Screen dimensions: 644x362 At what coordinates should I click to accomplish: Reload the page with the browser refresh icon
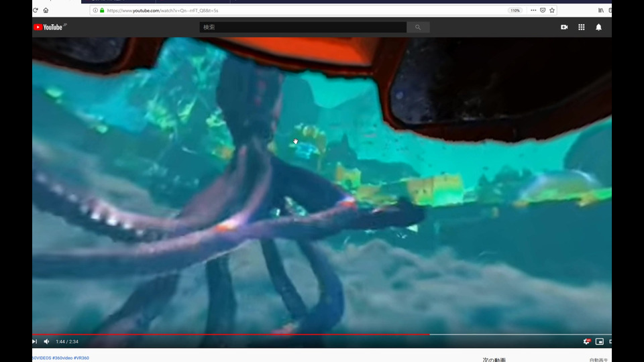[36, 10]
